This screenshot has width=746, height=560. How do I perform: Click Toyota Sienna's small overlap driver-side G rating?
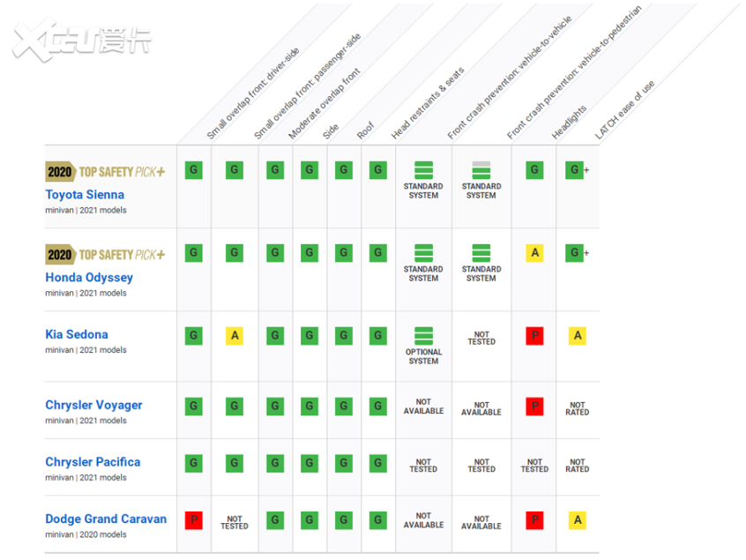pos(194,170)
